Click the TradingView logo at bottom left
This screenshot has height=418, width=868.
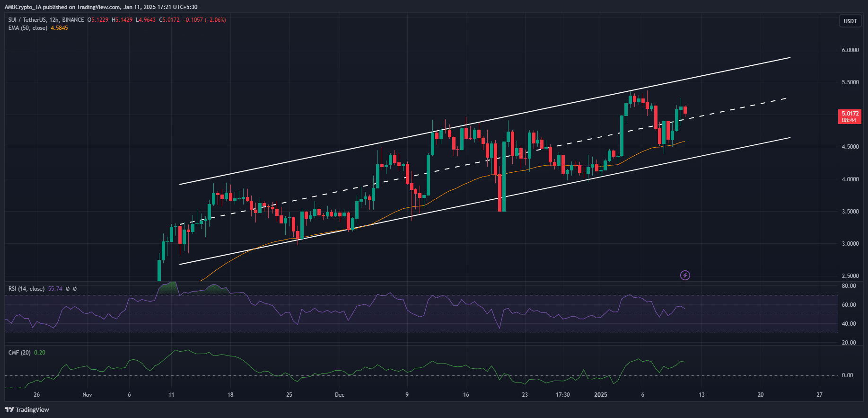27,409
